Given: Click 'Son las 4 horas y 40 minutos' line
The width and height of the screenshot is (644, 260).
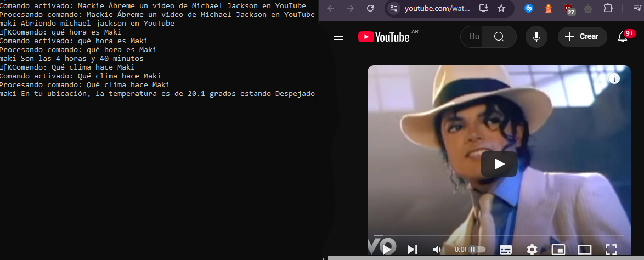Looking at the screenshot, I should click(72, 59).
